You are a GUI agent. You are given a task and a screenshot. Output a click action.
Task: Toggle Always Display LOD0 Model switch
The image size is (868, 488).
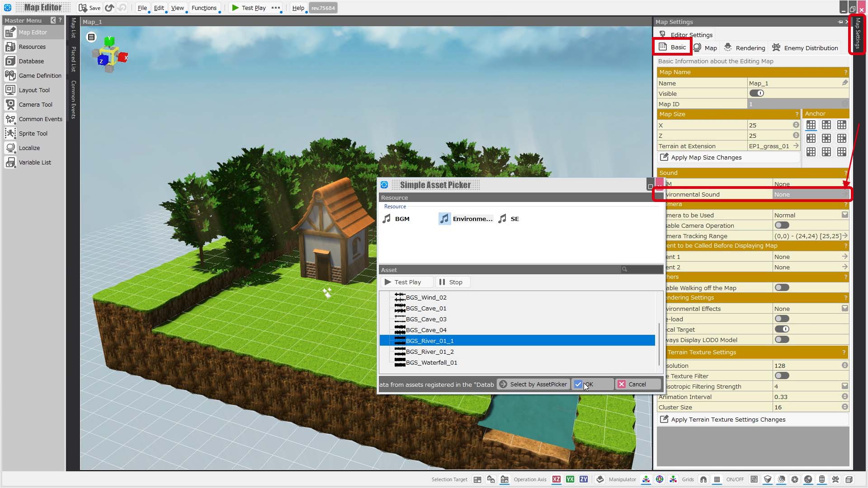(782, 340)
